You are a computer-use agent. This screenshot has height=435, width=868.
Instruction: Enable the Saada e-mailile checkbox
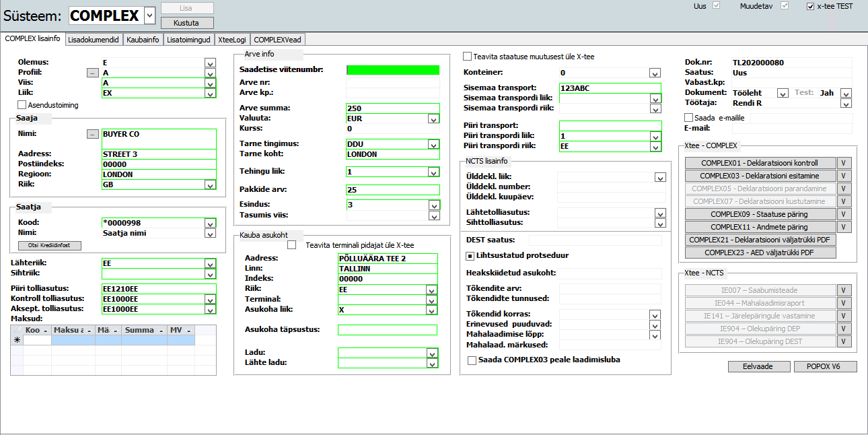click(x=688, y=117)
